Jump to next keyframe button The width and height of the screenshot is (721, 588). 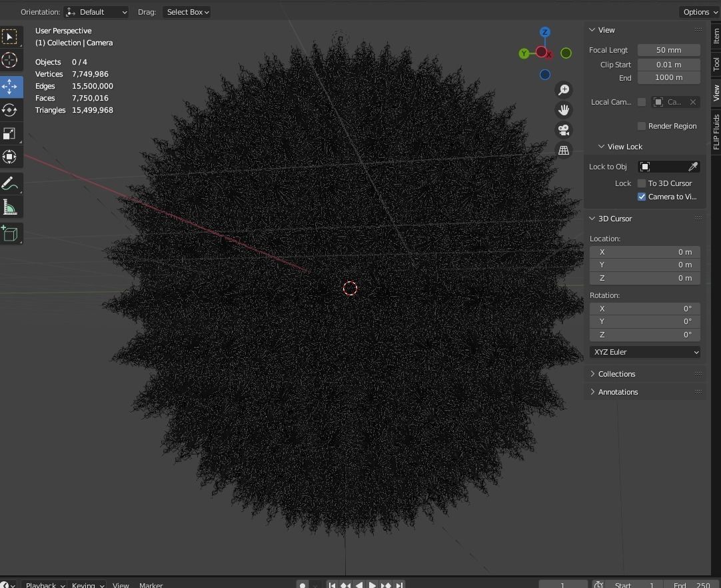386,585
